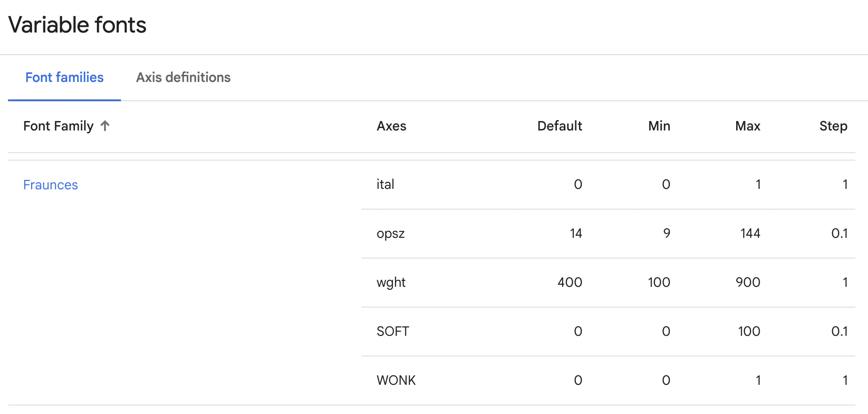Click the Max column header
Image resolution: width=868 pixels, height=414 pixels.
(747, 126)
